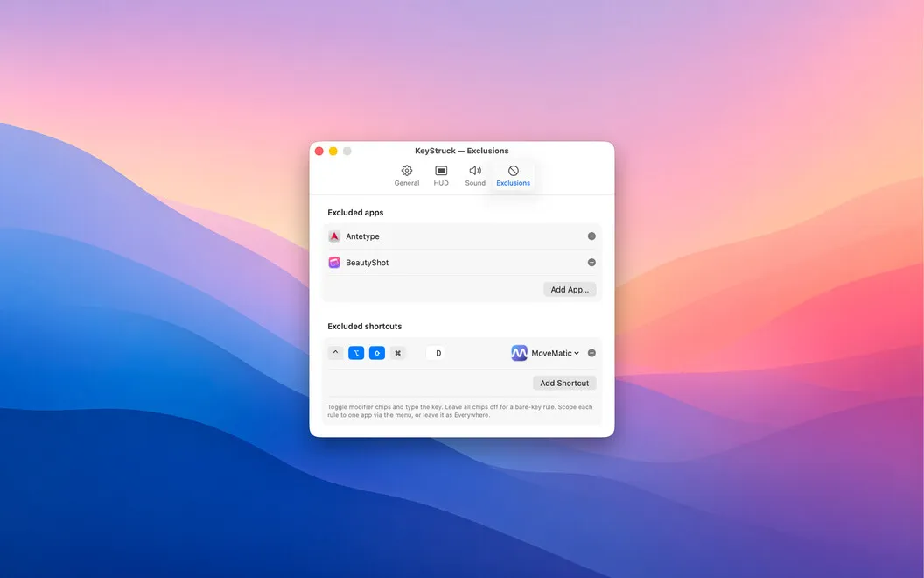
Task: Click the "Excluded shortcuts" heading
Action: (365, 326)
